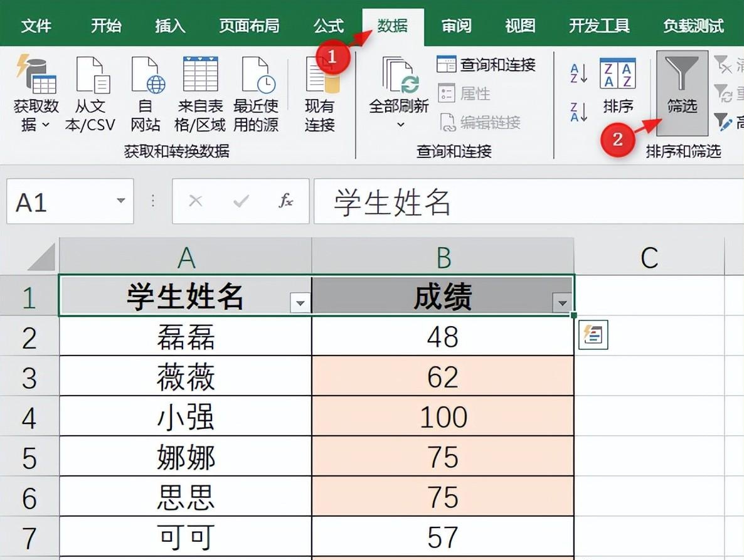The width and height of the screenshot is (744, 560).
Task: Open 最近使用的源 (Recent Sources)
Action: (256, 94)
